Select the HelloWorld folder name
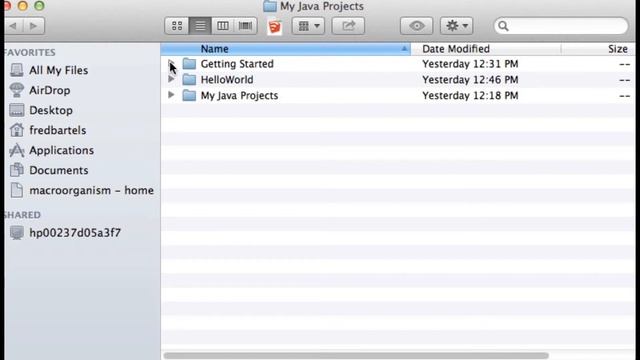This screenshot has height=360, width=640. coord(227,80)
